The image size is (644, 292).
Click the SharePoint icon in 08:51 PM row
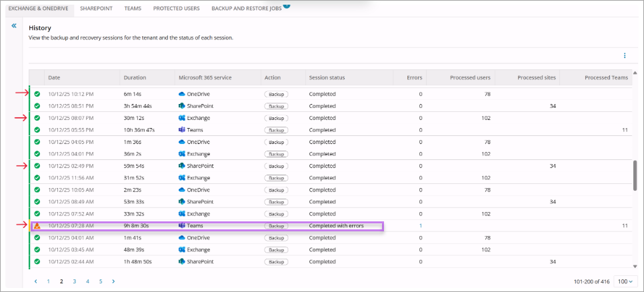181,106
